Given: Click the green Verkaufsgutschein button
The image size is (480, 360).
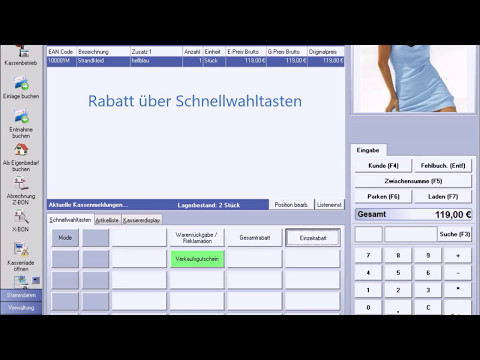Looking at the screenshot, I should point(197,259).
